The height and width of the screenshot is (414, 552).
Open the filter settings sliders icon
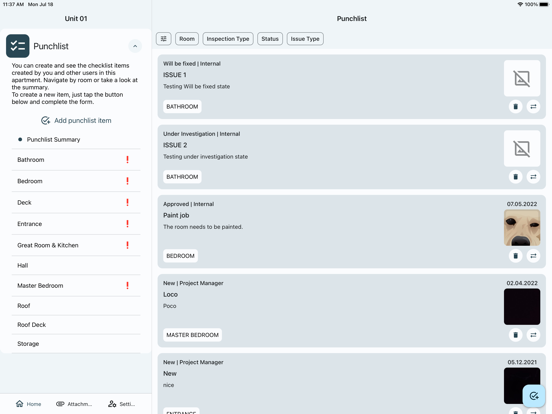coord(163,39)
